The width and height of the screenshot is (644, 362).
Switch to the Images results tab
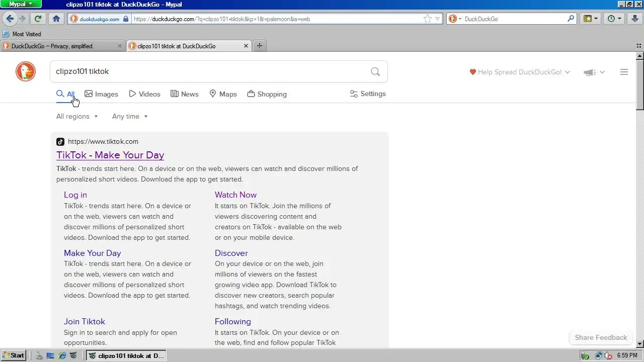tap(101, 94)
